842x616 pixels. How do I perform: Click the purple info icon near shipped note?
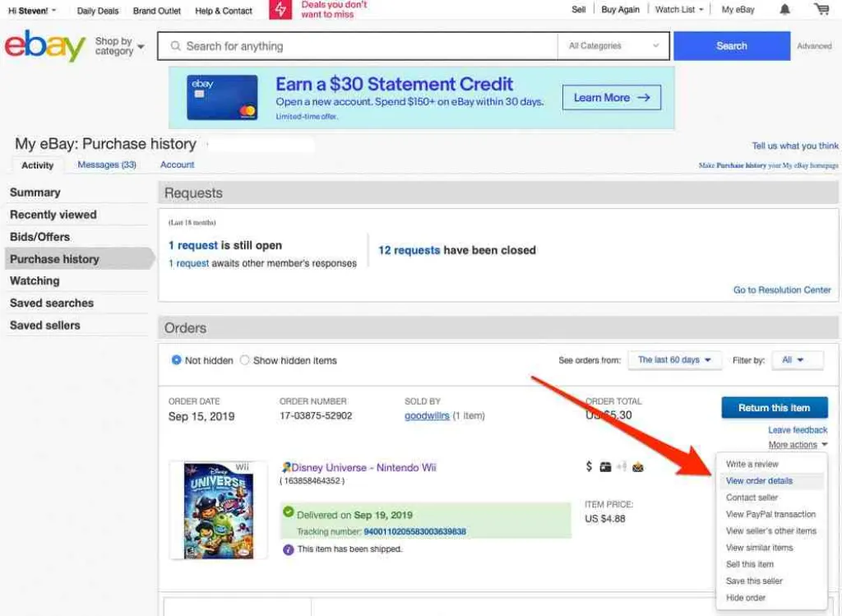coord(289,549)
